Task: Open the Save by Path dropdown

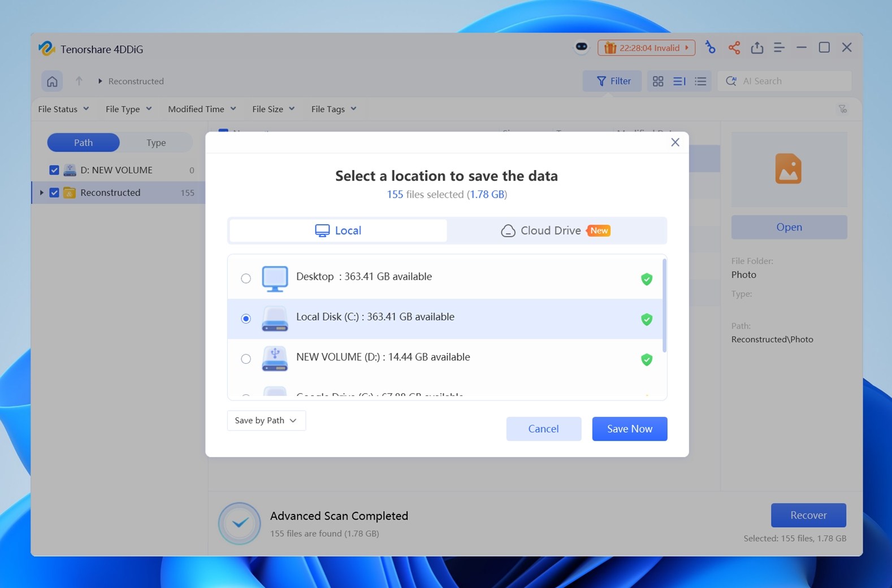Action: pos(266,421)
